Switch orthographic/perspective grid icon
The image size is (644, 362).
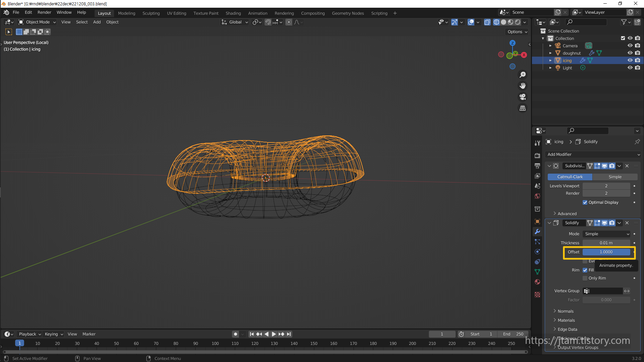coord(523,108)
